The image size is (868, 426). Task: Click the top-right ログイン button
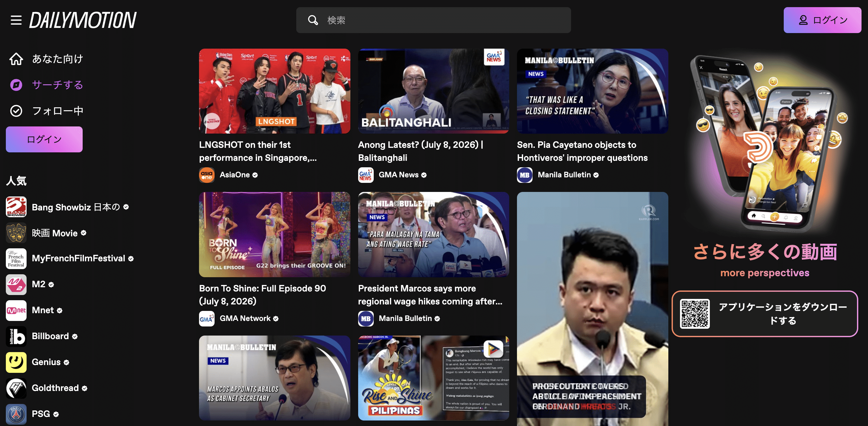(x=822, y=20)
